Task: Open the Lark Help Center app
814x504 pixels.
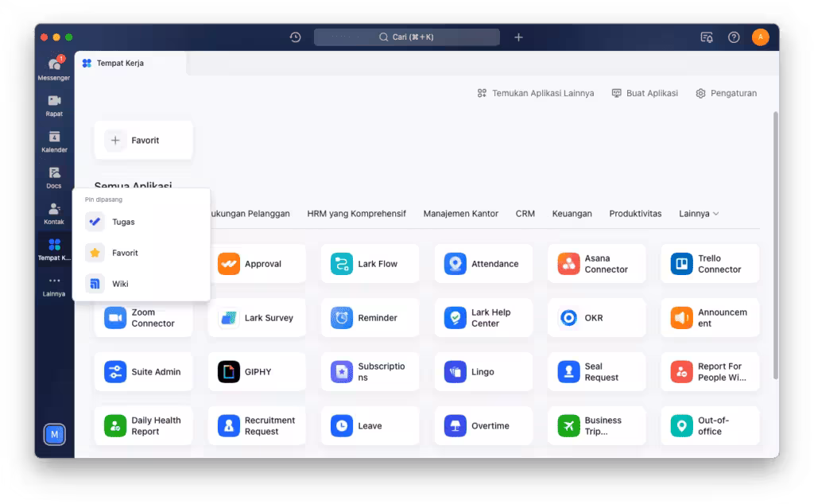Action: [483, 318]
